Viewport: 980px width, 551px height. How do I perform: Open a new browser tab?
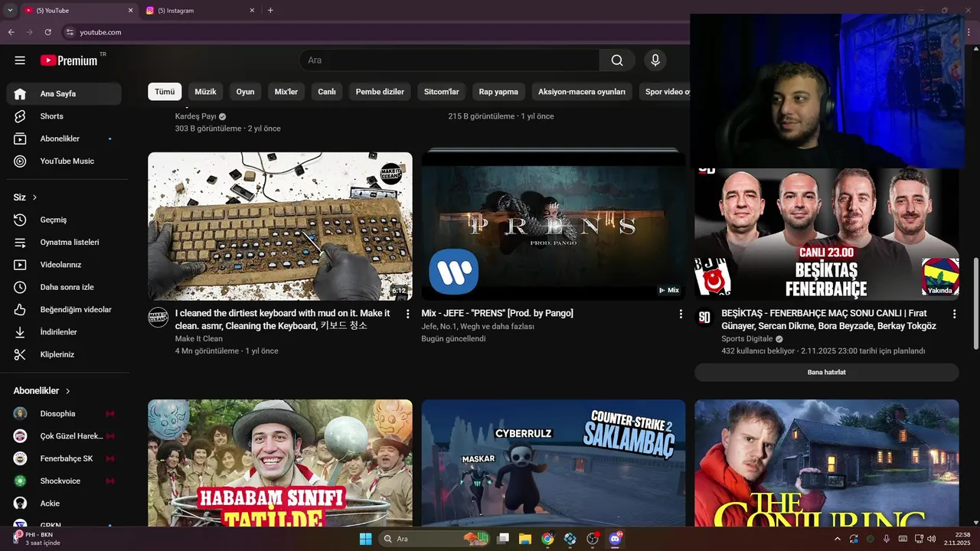tap(270, 11)
